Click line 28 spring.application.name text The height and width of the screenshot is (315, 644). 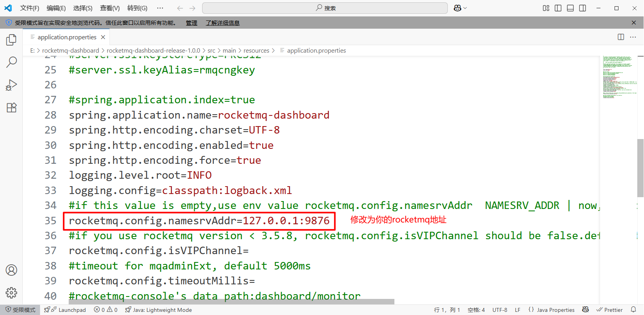[x=199, y=115]
